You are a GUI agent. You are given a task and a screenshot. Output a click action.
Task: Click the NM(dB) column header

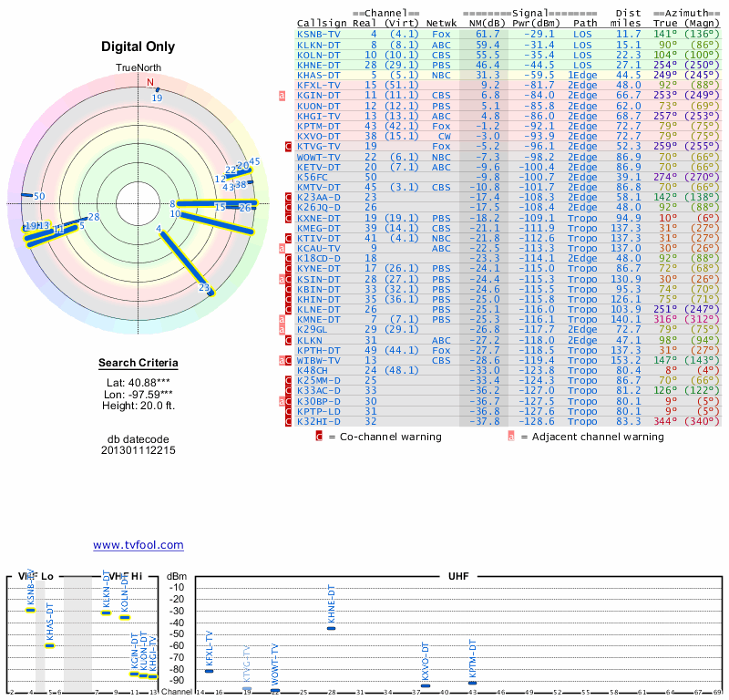pos(479,24)
